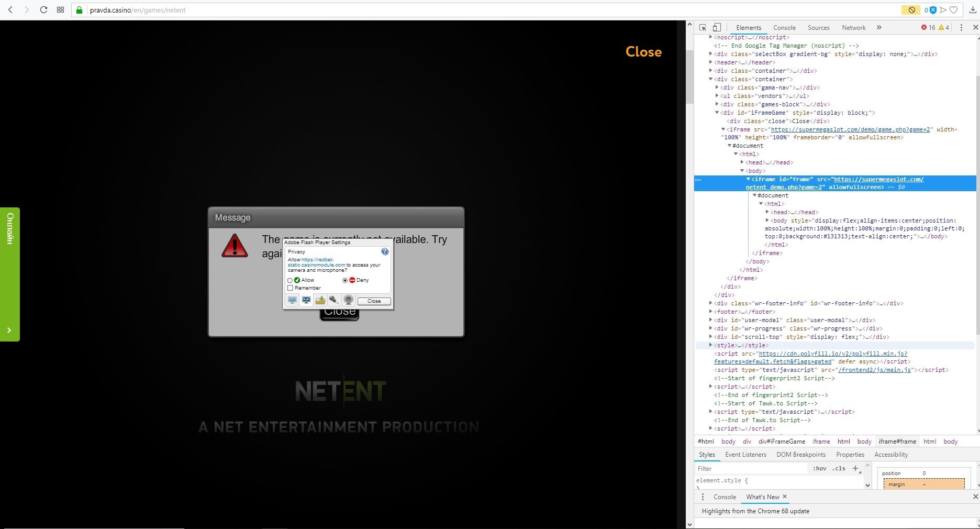This screenshot has width=980, height=529.
Task: Open the Properties pane tab
Action: pyautogui.click(x=850, y=455)
